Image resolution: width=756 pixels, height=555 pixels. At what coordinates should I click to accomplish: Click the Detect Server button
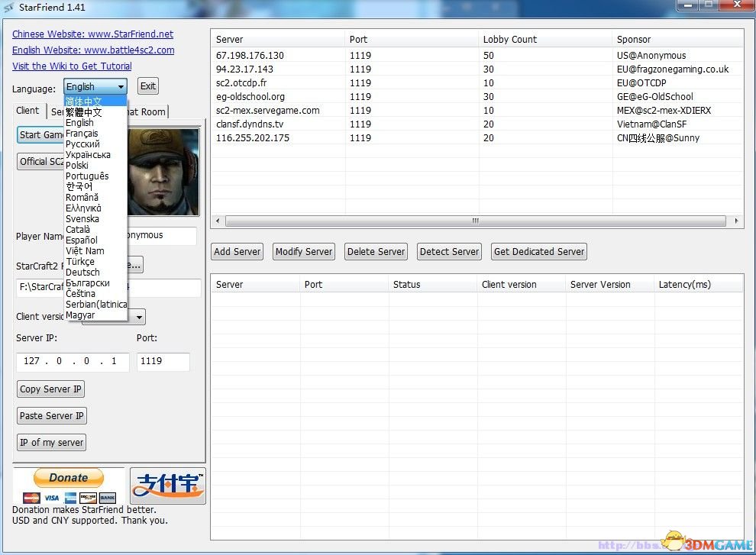pos(450,252)
